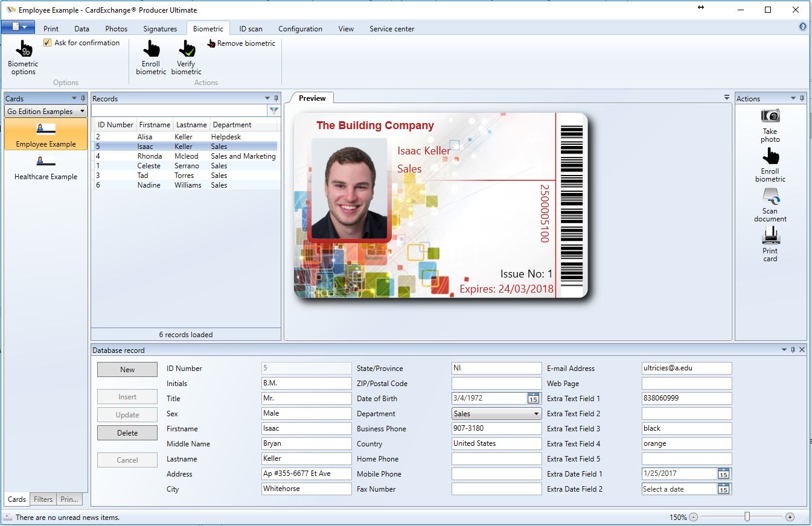Click the filter funnel icon in Records
The height and width of the screenshot is (526, 812).
click(274, 111)
